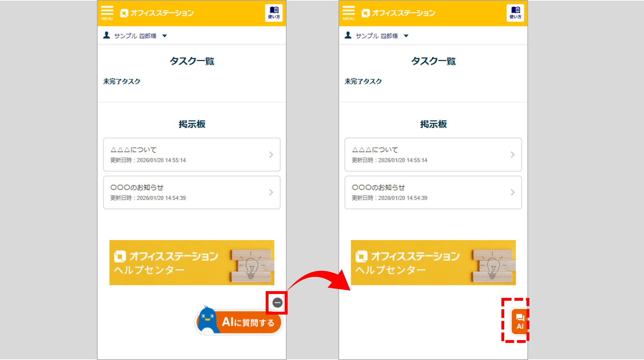Open the collapsed orange AI chat icon
This screenshot has width=644, height=360.
(520, 322)
